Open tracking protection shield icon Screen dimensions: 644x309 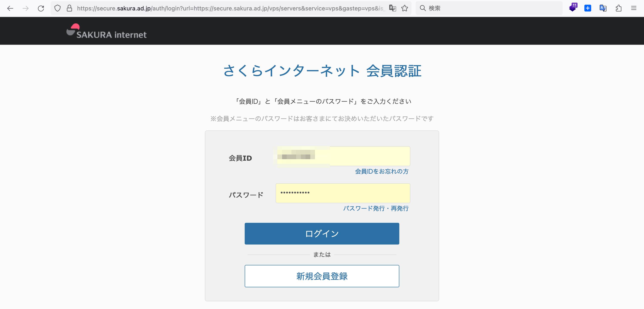(57, 8)
